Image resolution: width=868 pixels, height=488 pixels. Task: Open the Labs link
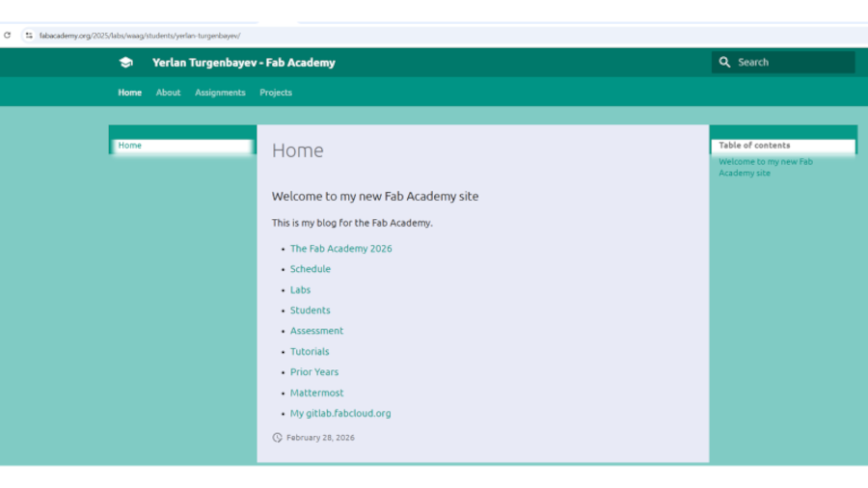[x=300, y=290]
